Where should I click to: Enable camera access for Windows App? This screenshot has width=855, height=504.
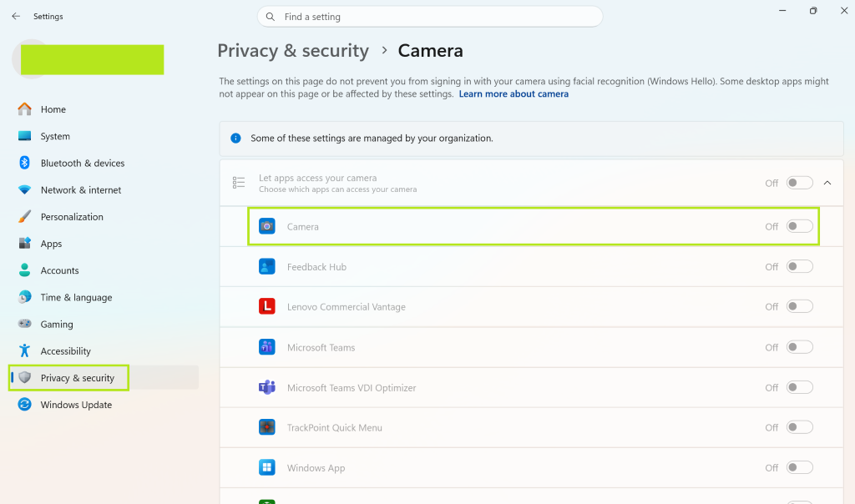(x=799, y=467)
